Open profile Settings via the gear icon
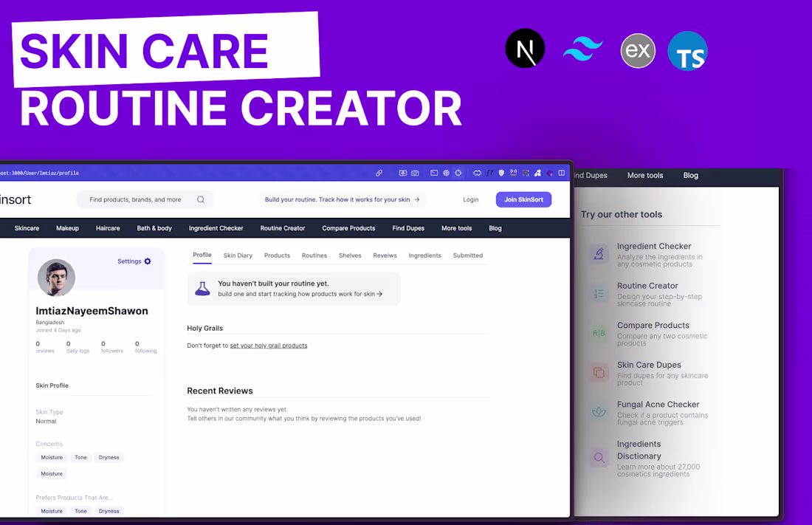 tap(145, 261)
